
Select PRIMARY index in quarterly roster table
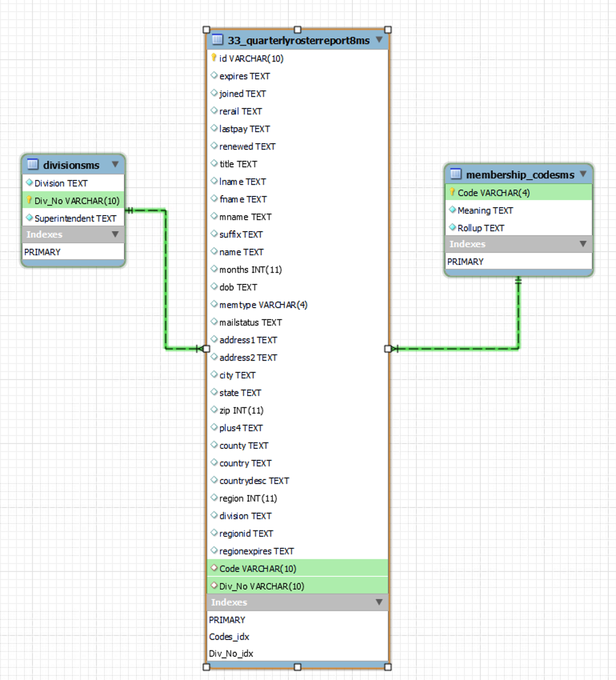[x=298, y=620]
